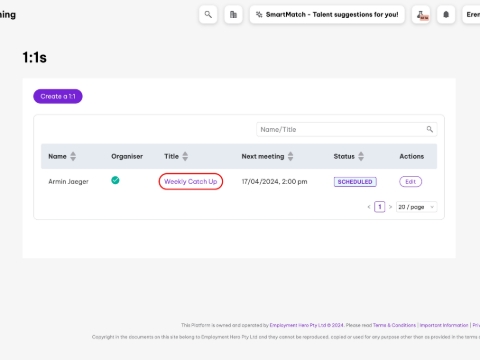Click the SCHEDULED status badge
The image size is (480, 360).
pos(355,182)
